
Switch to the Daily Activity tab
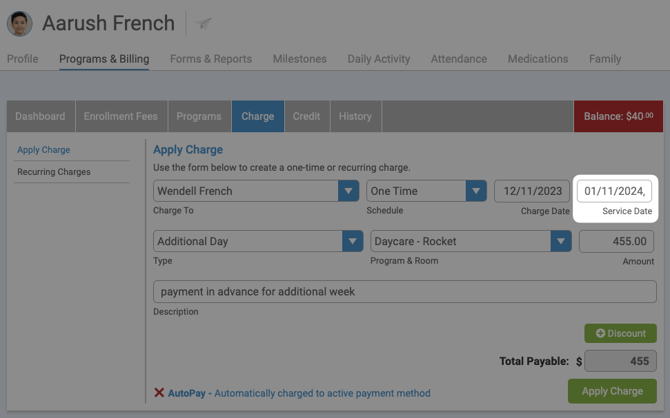coord(379,59)
